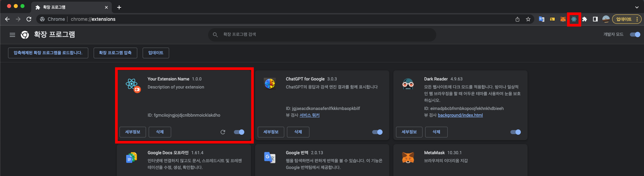Click the MetaMask card fox icon
Screen dimensions: 644x176
pos(408,157)
